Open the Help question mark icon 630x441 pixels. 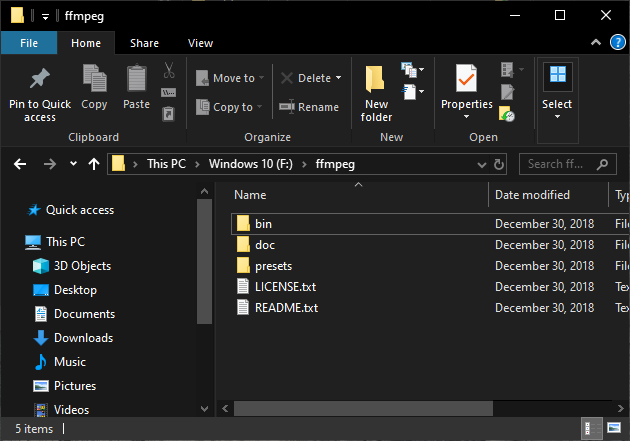(x=615, y=43)
